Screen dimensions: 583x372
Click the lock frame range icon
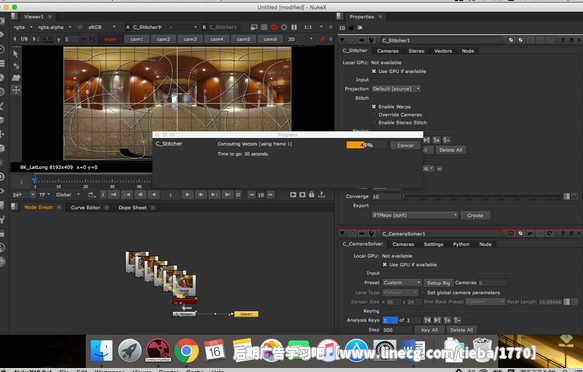click(x=312, y=194)
